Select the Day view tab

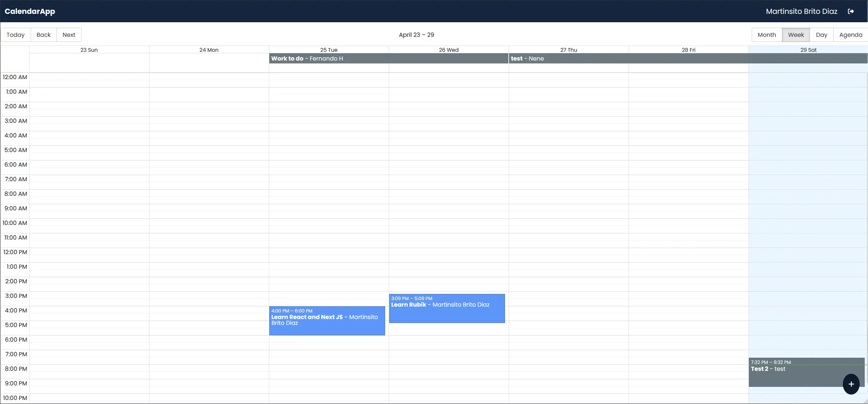(x=821, y=34)
